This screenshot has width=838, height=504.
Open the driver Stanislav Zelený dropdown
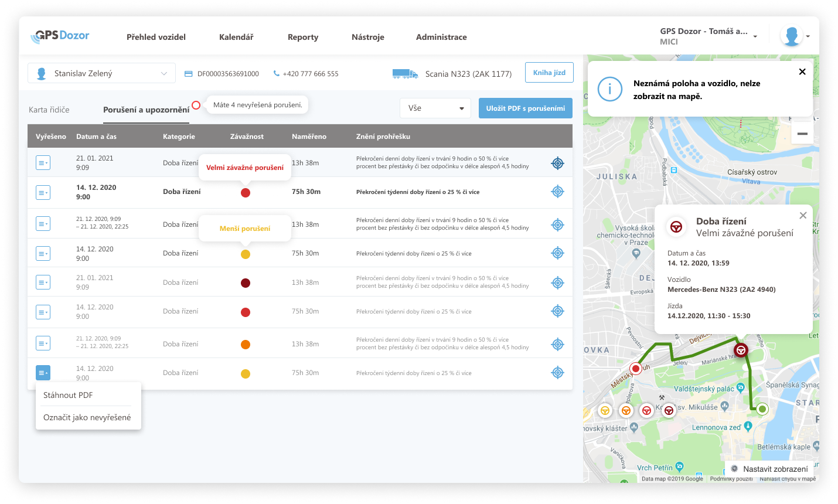tap(101, 73)
